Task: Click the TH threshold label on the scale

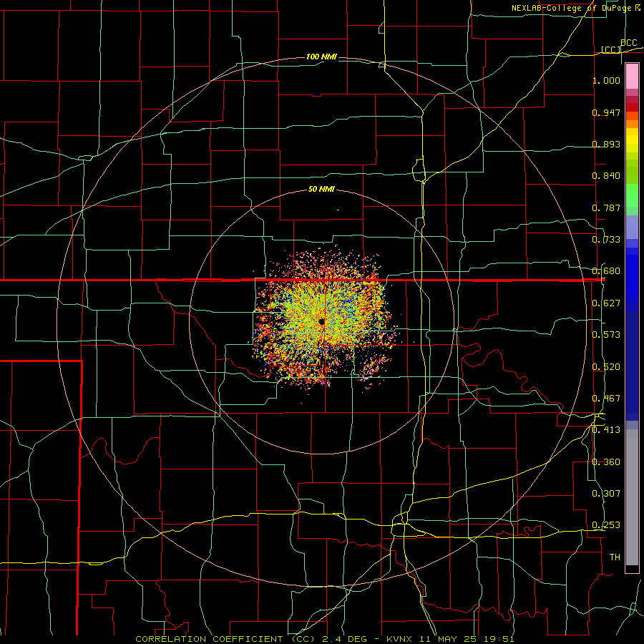Action: click(x=615, y=557)
